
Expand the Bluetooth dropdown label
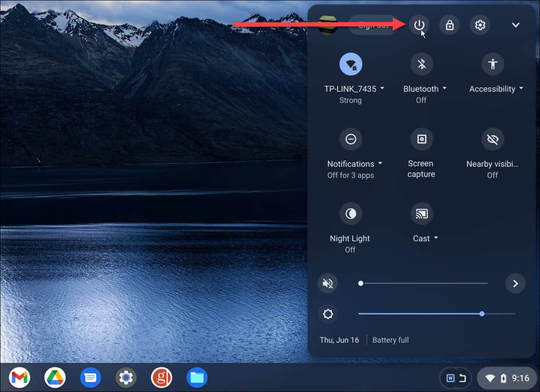[x=425, y=89]
